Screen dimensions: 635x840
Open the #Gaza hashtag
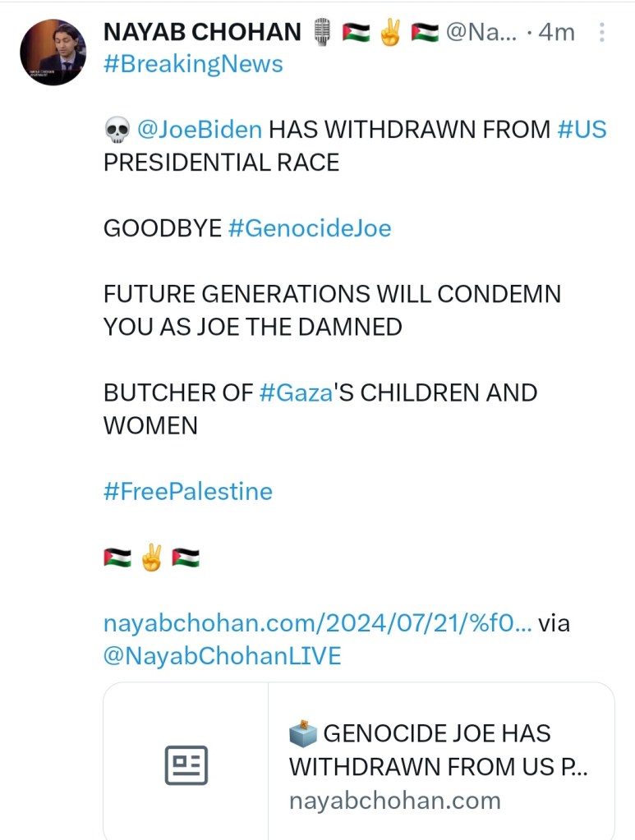coord(296,392)
